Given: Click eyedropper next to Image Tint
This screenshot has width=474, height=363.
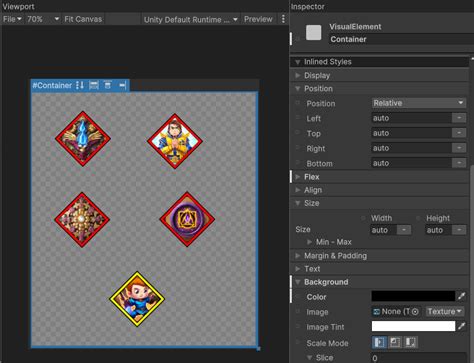Looking at the screenshot, I should point(461,326).
